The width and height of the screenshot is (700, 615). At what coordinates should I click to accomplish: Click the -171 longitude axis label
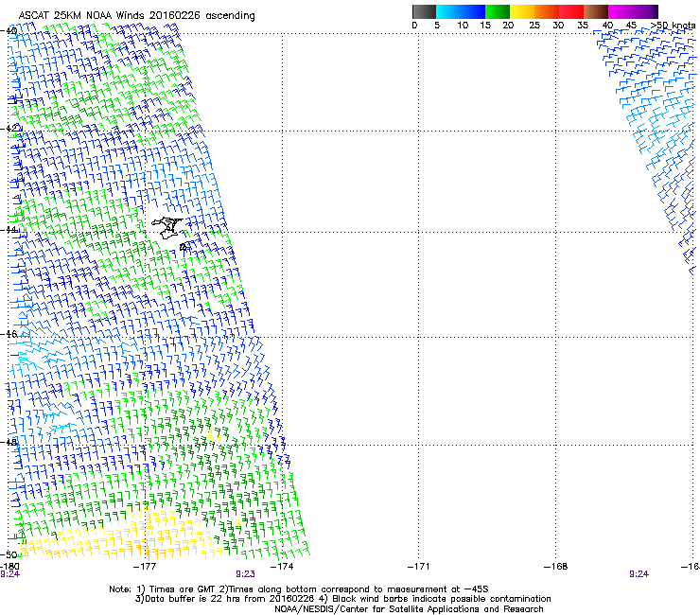419,567
